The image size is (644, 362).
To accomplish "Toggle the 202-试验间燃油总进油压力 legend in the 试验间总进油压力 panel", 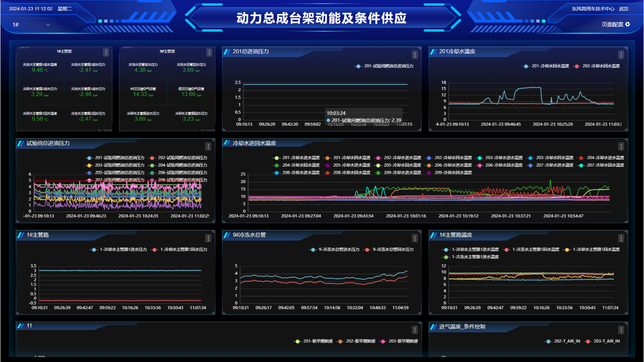I will (x=178, y=158).
